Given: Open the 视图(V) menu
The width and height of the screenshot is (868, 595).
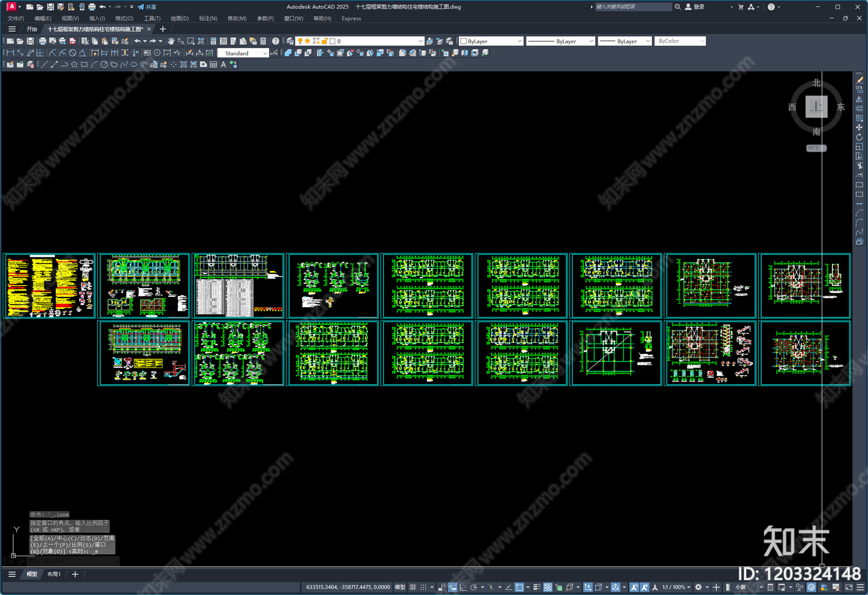Looking at the screenshot, I should coord(70,18).
